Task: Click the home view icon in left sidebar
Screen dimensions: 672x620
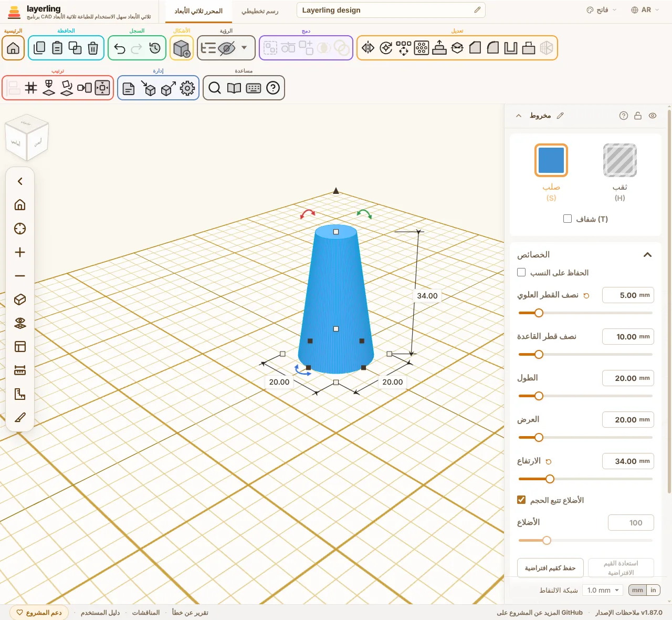Action: pyautogui.click(x=20, y=205)
